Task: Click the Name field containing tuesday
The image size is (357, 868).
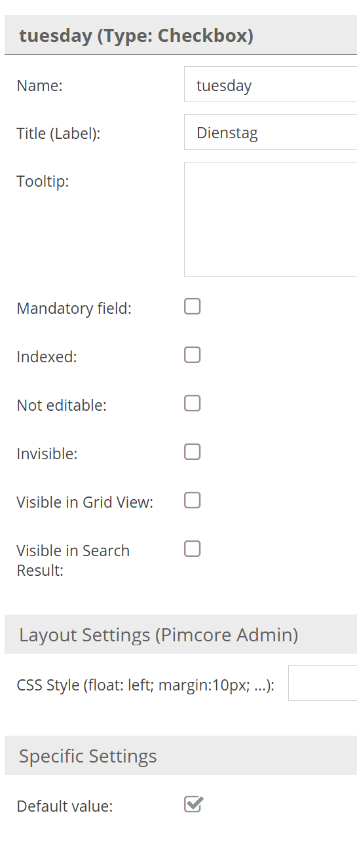Action: click(x=271, y=85)
